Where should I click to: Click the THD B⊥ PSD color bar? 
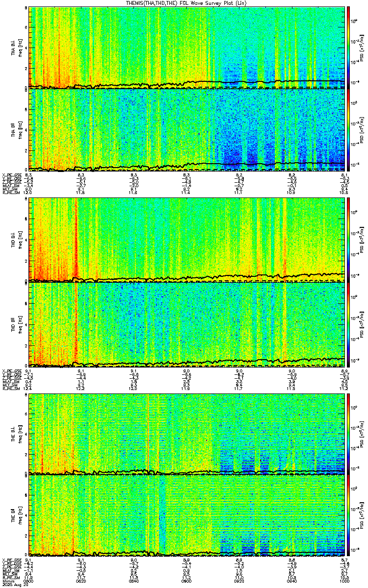tap(348, 240)
